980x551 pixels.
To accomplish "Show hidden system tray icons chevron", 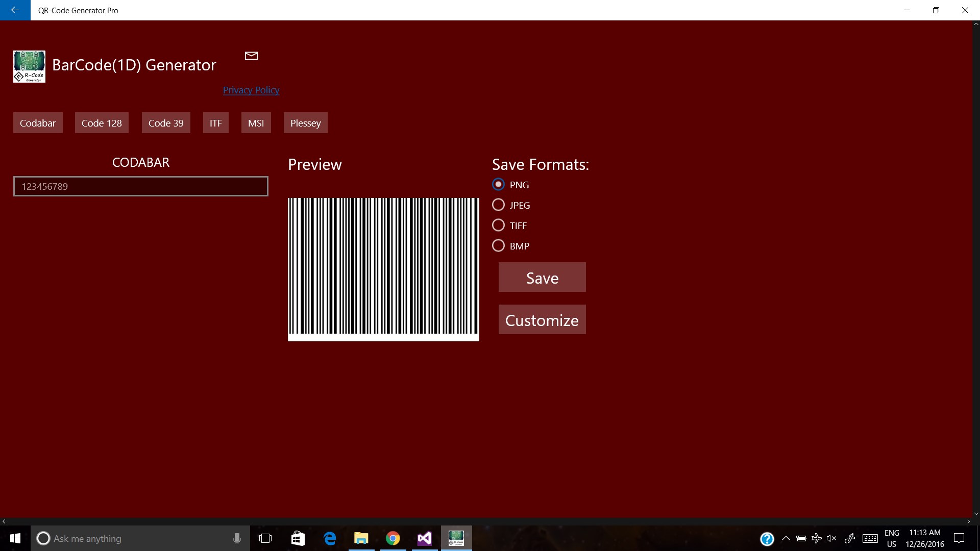I will point(786,538).
